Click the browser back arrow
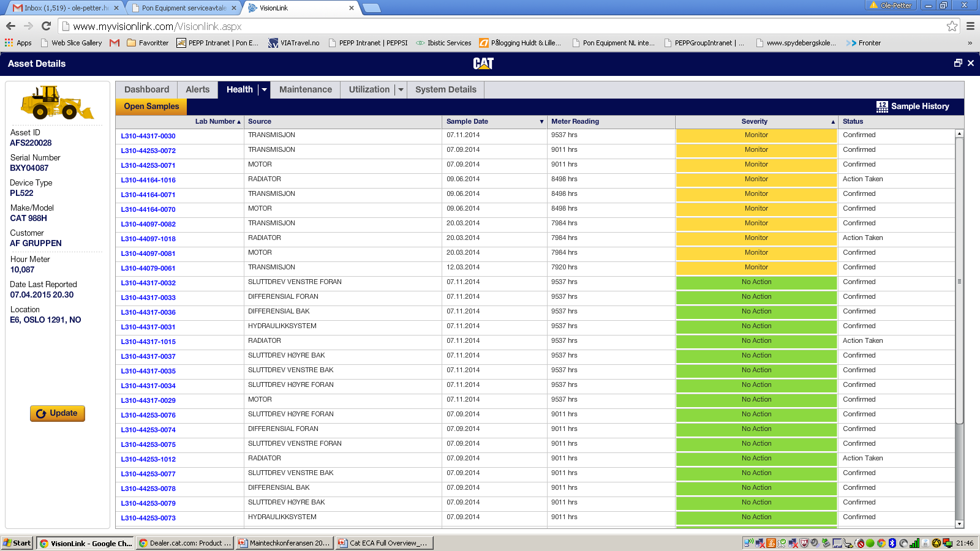 [10, 26]
